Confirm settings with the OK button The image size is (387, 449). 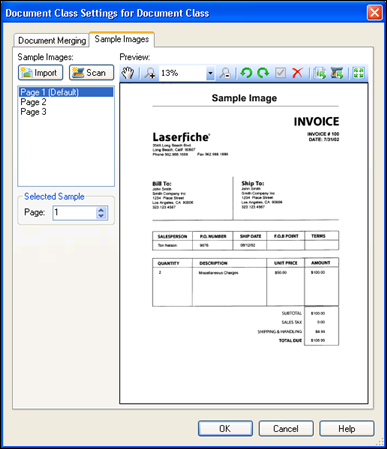click(x=225, y=428)
